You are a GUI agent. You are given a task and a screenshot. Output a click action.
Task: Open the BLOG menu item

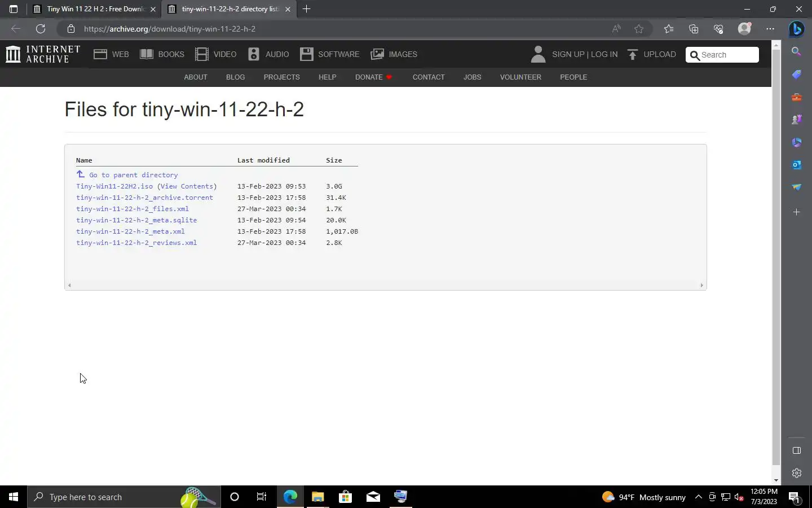tap(236, 77)
